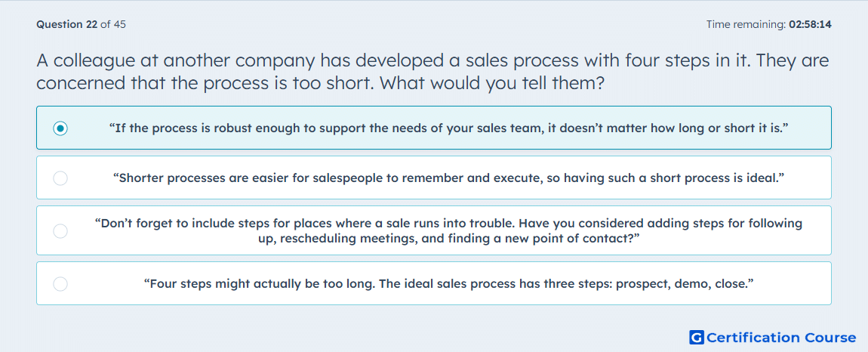Click the "A colleague at another company" question heading
This screenshot has height=352, width=868.
point(433,72)
